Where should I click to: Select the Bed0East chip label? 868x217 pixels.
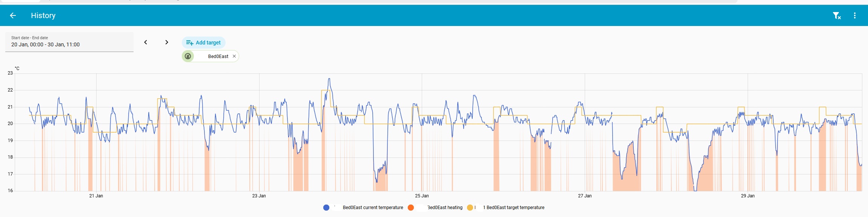click(x=218, y=57)
